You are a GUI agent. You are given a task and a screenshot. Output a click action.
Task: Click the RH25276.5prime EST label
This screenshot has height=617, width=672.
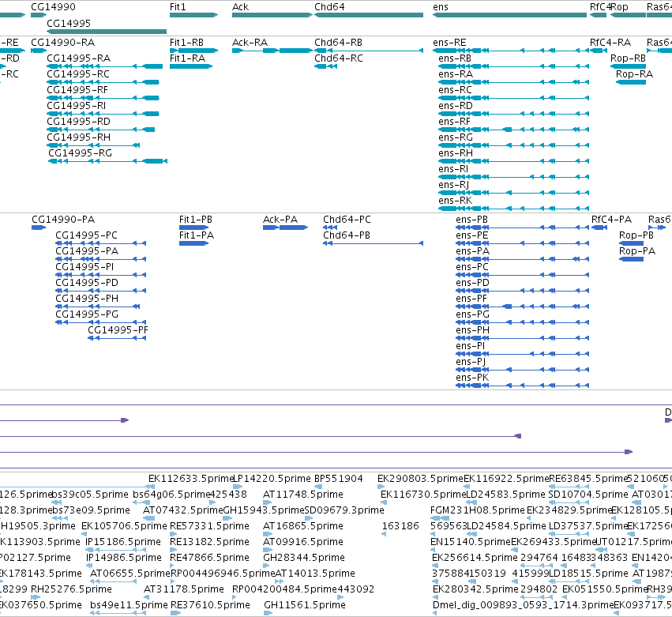click(x=71, y=589)
